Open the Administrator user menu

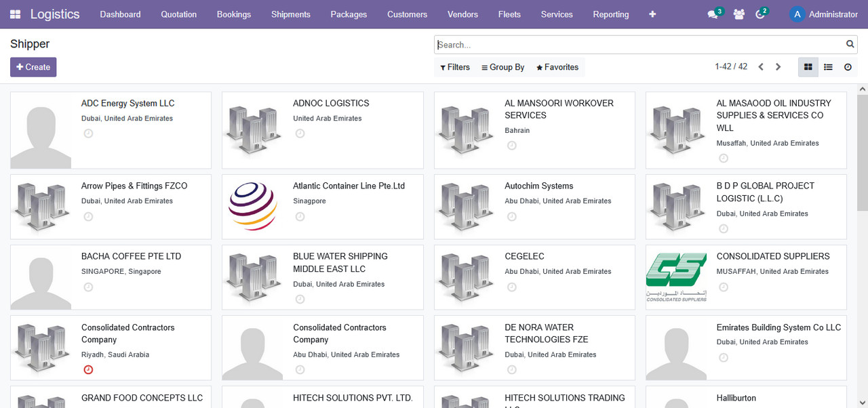coord(824,14)
